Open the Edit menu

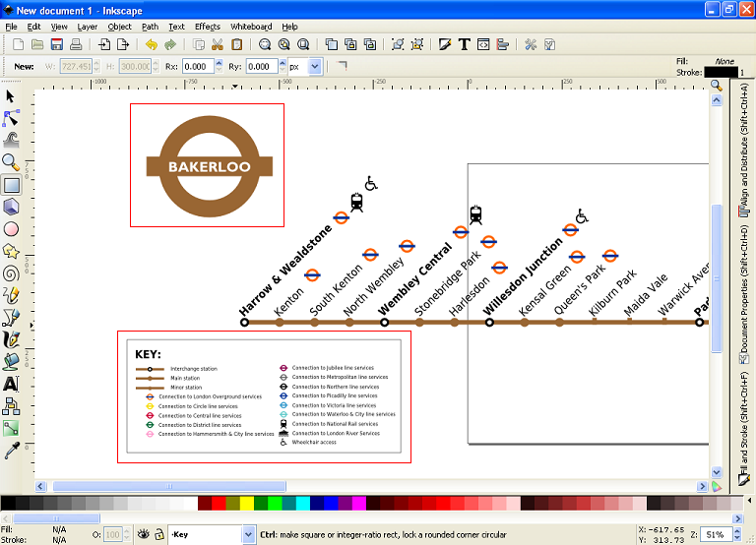[x=33, y=27]
